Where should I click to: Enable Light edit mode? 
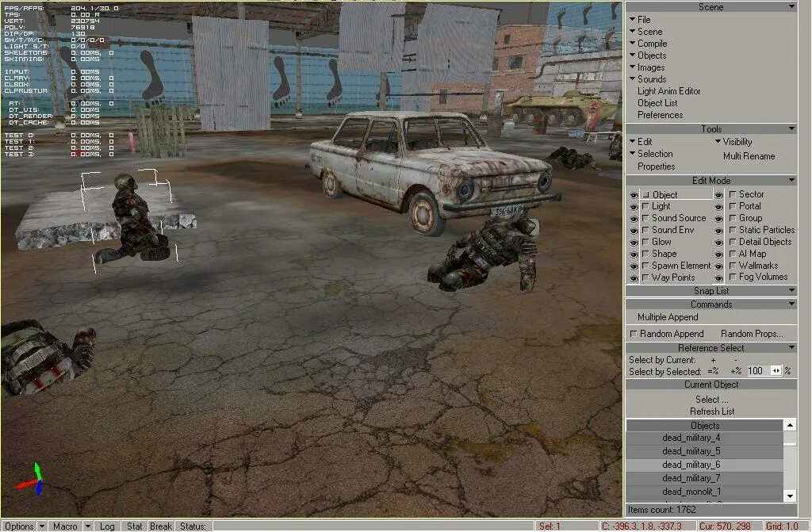tap(656, 206)
